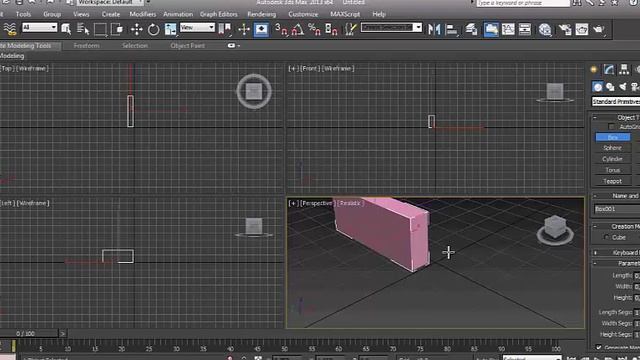Select the Select and Manipulate tool
640x360 pixels.
pyautogui.click(x=244, y=29)
